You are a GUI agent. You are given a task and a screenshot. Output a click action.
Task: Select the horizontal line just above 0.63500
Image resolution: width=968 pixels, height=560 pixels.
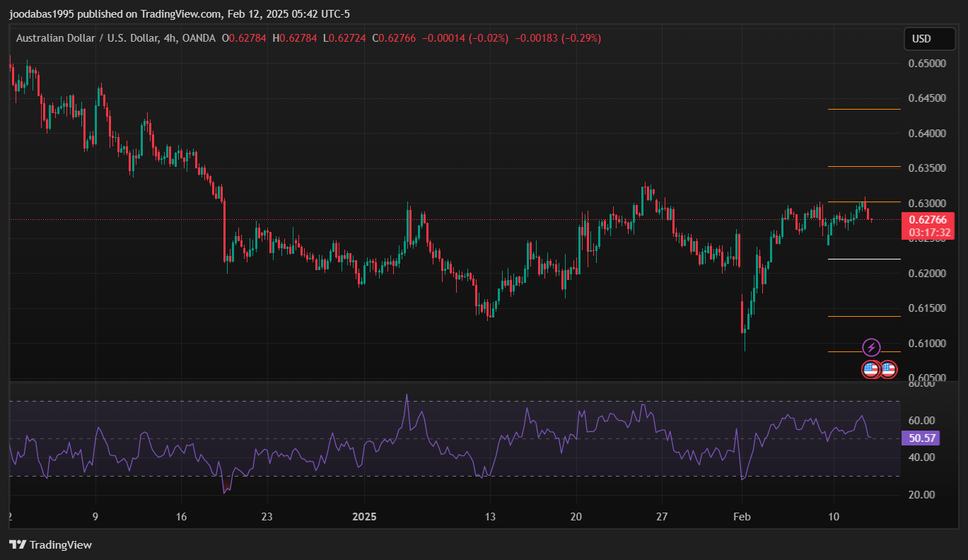[x=864, y=167]
